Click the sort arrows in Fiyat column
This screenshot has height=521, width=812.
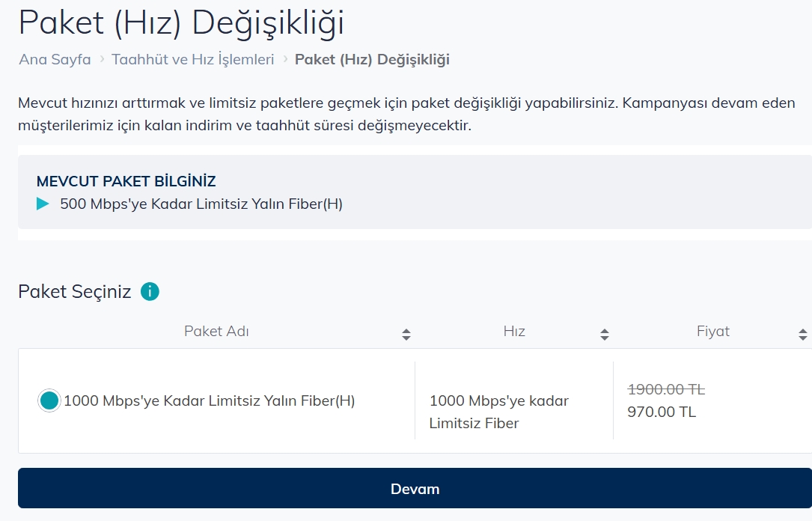802,335
